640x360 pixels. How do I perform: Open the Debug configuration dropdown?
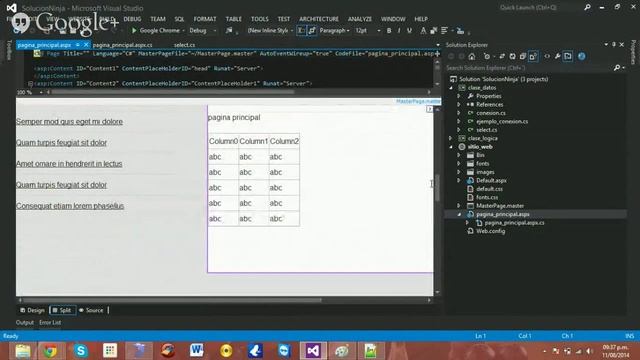click(202, 31)
